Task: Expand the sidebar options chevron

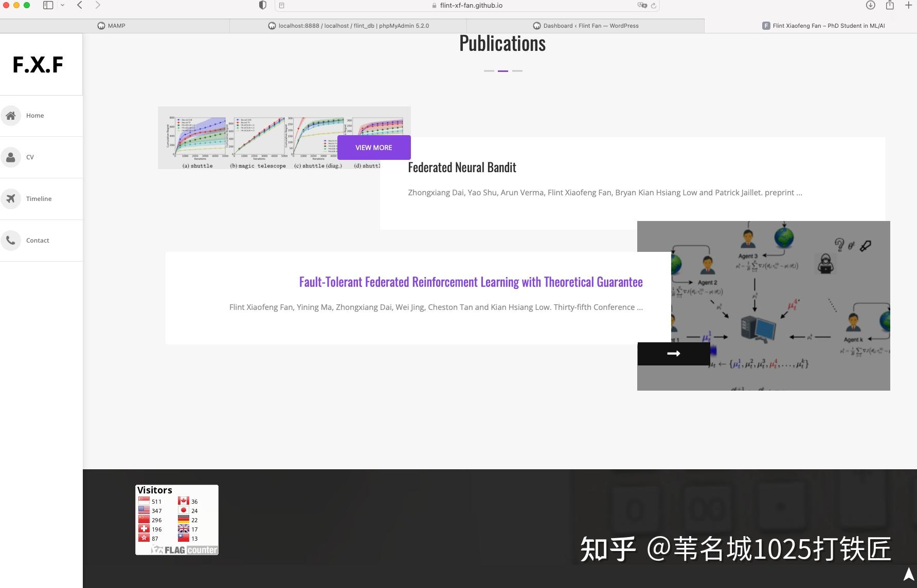Action: (x=63, y=5)
